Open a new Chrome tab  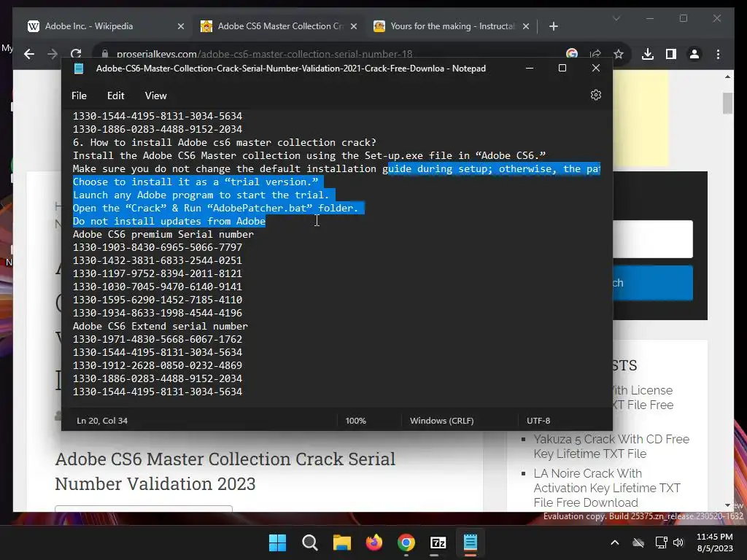553,27
